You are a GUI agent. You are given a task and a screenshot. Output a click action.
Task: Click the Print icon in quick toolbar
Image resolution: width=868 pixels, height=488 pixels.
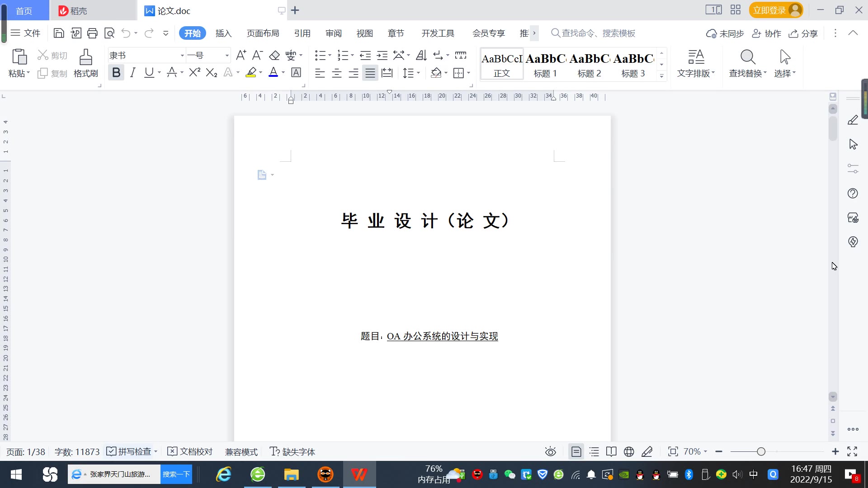[x=92, y=33]
